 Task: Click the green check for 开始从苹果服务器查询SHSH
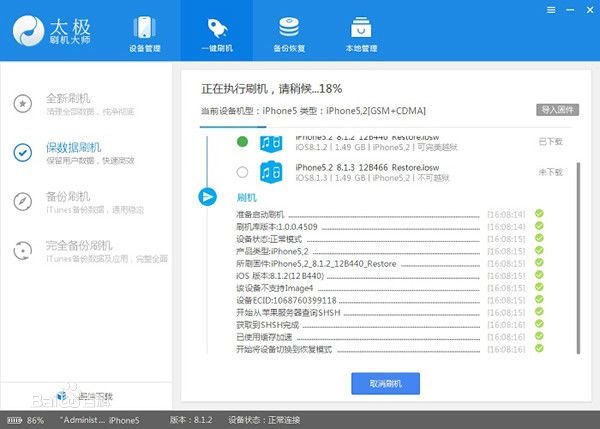pos(539,312)
